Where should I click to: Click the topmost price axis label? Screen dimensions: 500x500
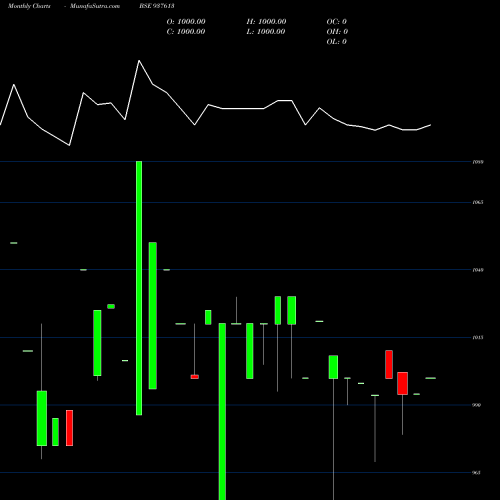coord(478,162)
